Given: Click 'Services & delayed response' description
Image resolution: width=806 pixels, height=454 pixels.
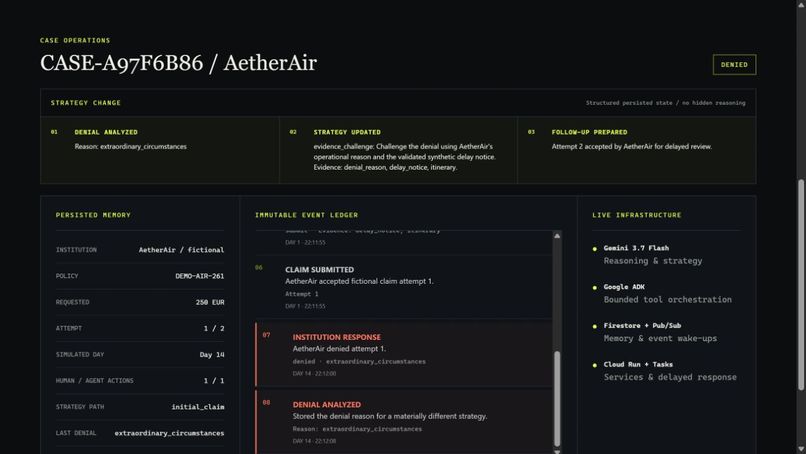Looking at the screenshot, I should point(670,377).
